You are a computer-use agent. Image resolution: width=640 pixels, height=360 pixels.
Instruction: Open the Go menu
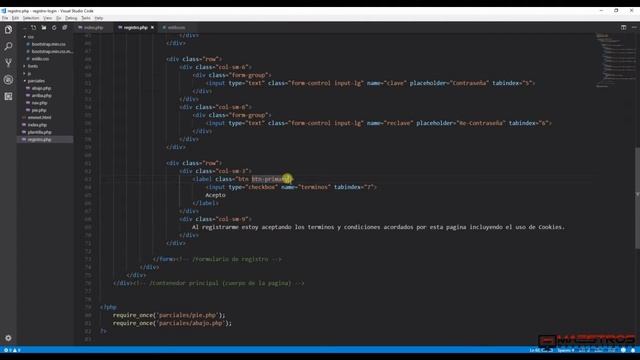[x=59, y=18]
